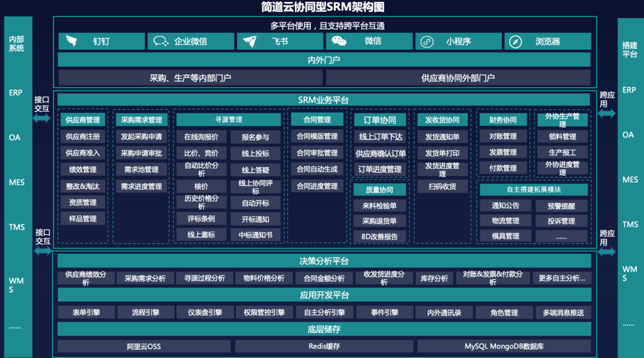The height and width of the screenshot is (358, 644).
Task: Select the 决策分析平台 header
Action: tap(324, 261)
